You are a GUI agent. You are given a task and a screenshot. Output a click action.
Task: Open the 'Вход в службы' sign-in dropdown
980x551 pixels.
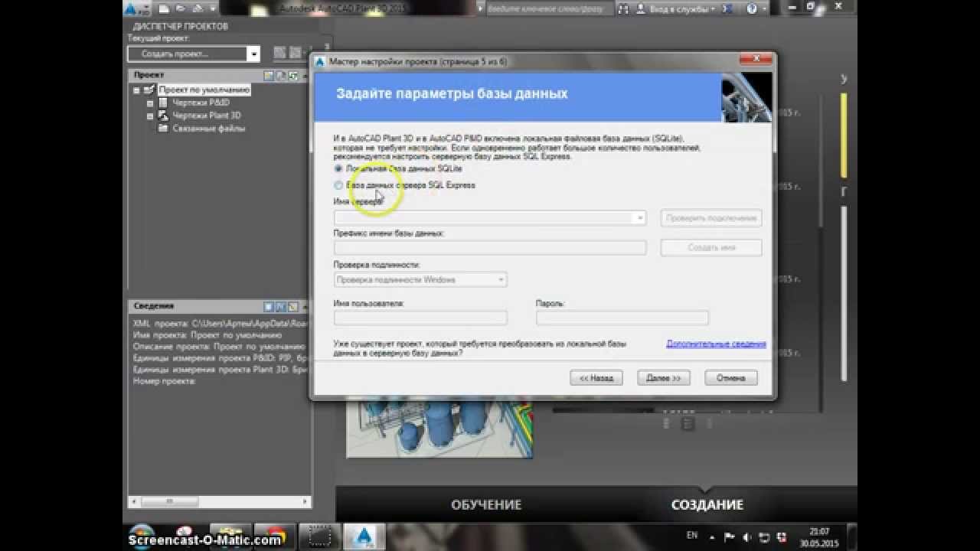pos(681,9)
